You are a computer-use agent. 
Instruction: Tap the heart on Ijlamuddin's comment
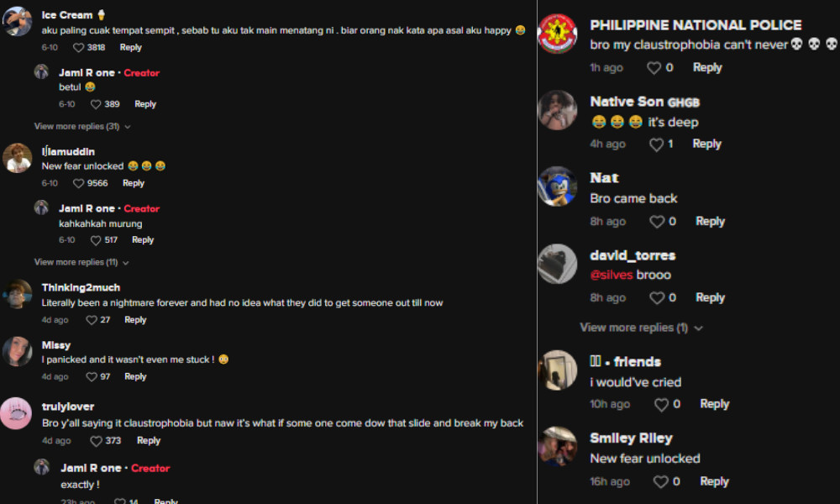pos(78,184)
